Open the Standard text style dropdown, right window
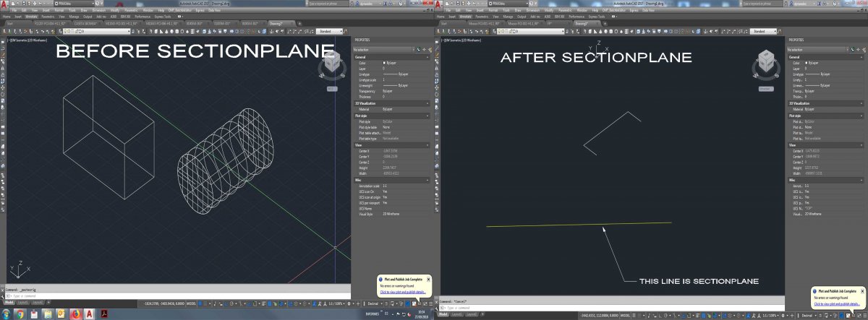This screenshot has width=868, height=320. [763, 31]
